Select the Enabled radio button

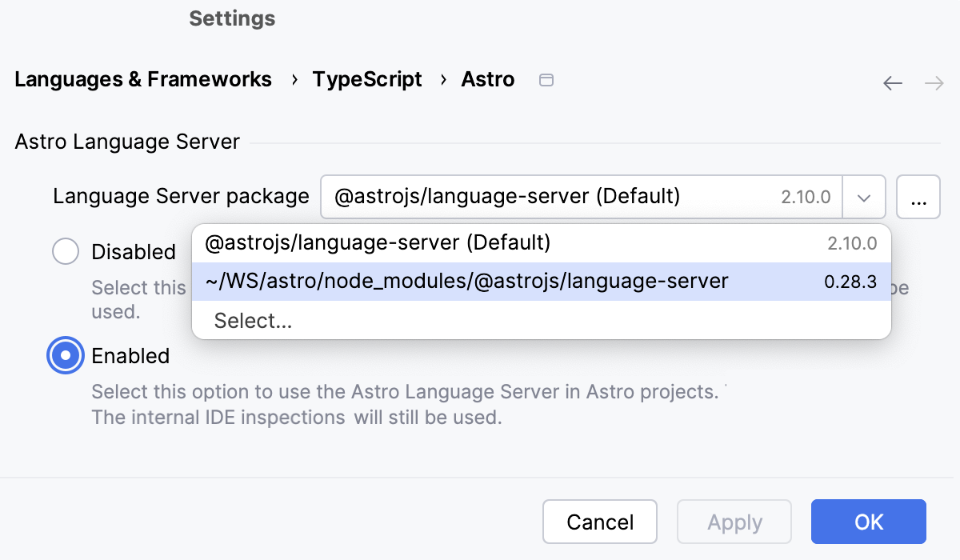click(x=66, y=355)
